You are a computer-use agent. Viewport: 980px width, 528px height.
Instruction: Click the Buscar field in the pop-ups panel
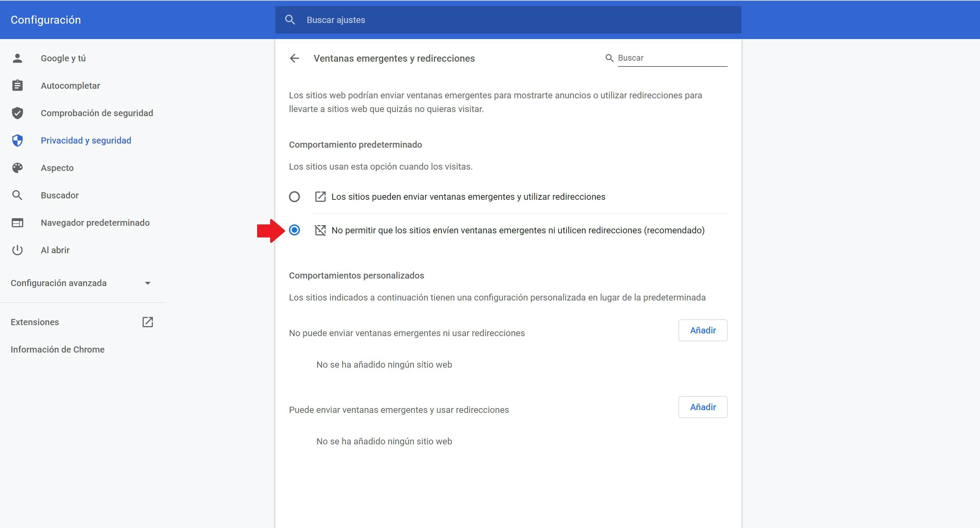click(672, 58)
